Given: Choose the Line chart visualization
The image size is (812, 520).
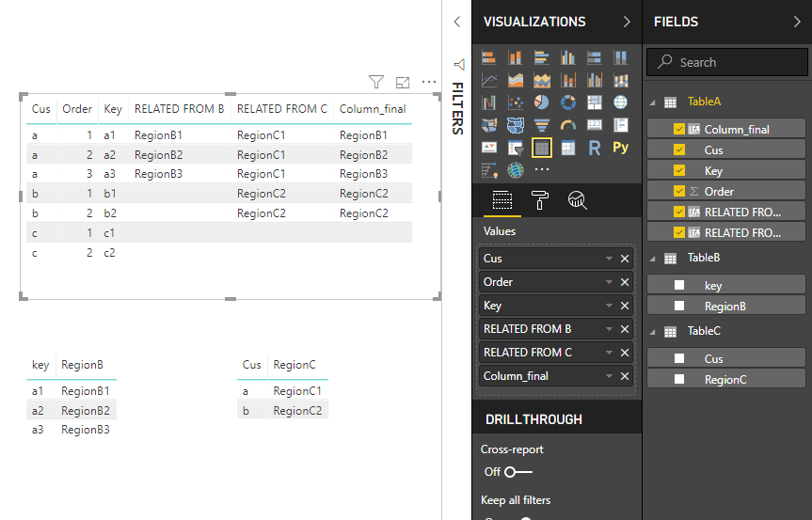Looking at the screenshot, I should coord(489,80).
